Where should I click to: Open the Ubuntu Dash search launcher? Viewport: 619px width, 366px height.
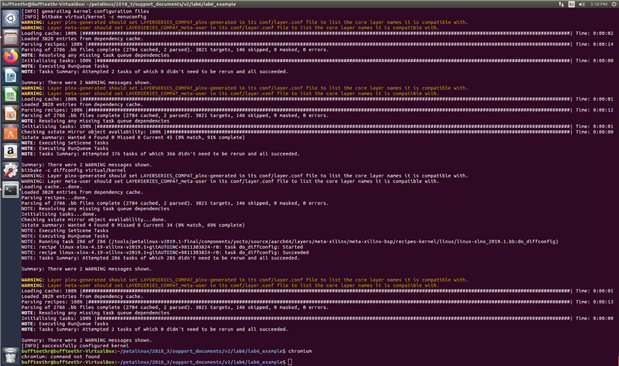tap(11, 19)
